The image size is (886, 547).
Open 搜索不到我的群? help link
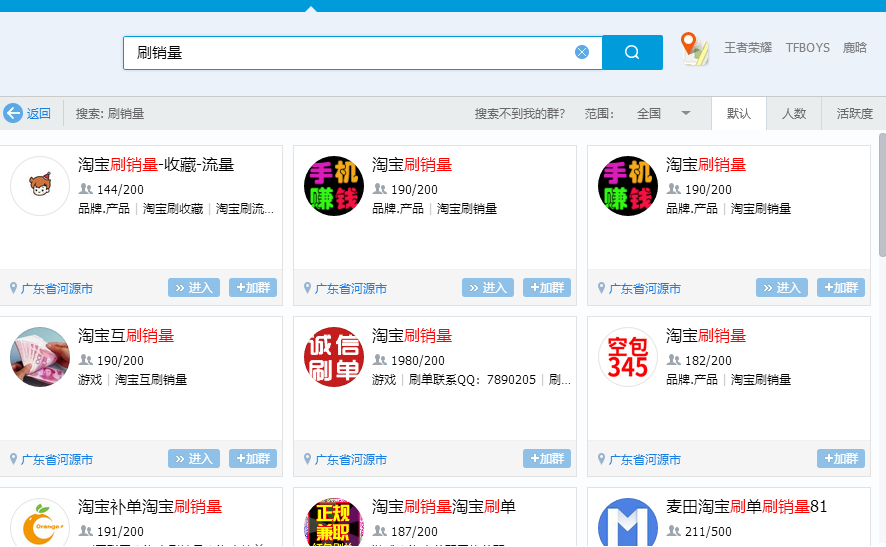click(519, 114)
